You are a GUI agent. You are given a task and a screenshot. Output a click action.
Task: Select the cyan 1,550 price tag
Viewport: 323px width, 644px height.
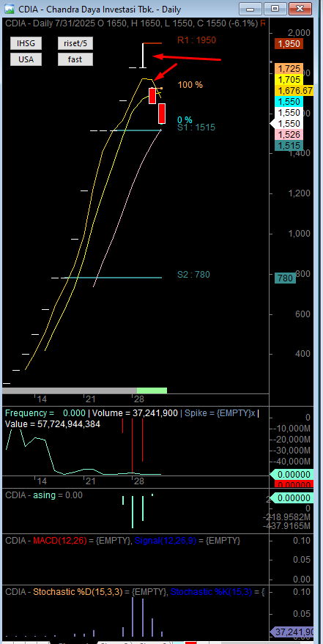click(x=289, y=102)
